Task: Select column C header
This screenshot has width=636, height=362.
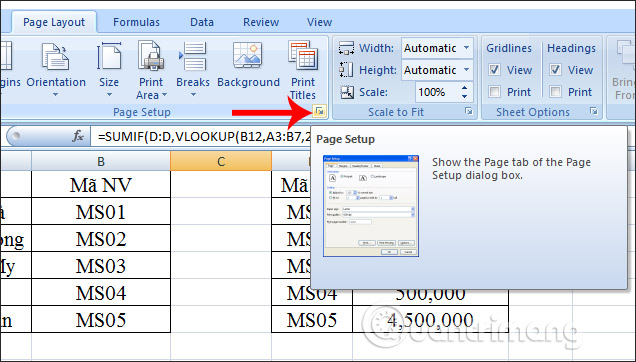Action: point(221,161)
